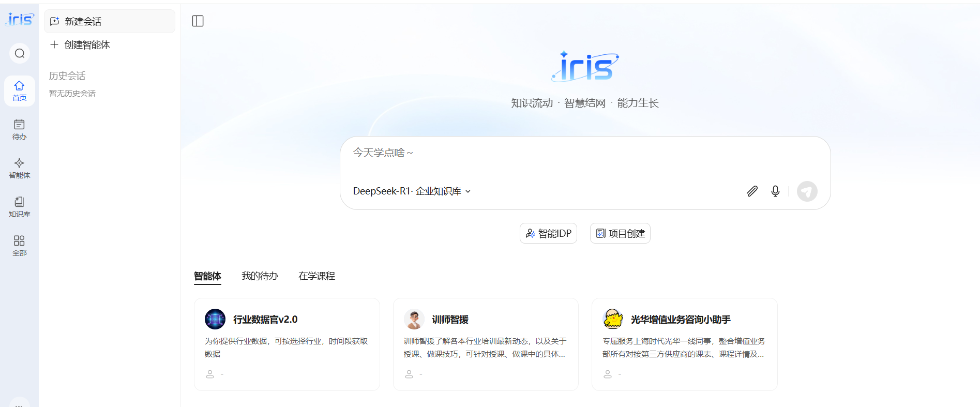This screenshot has height=407, width=980.
Task: Collapse the sidebar panel toggle icon
Action: point(198,21)
